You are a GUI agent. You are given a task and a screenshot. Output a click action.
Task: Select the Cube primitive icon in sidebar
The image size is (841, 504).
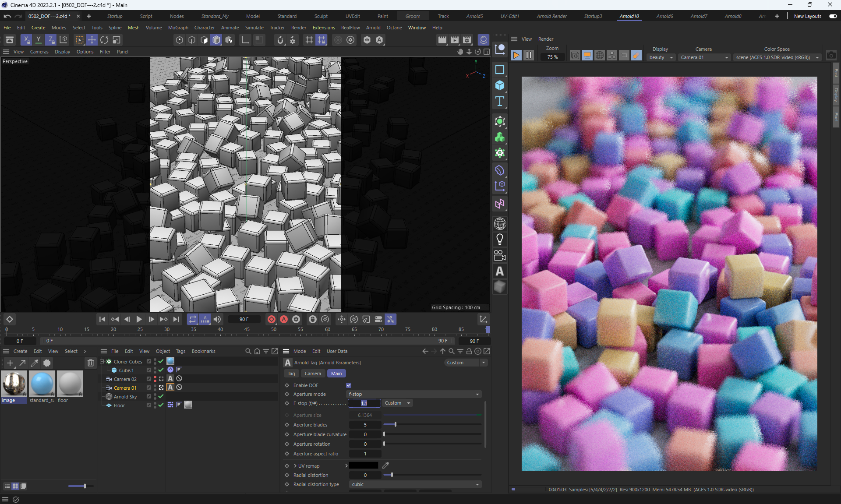pyautogui.click(x=500, y=85)
